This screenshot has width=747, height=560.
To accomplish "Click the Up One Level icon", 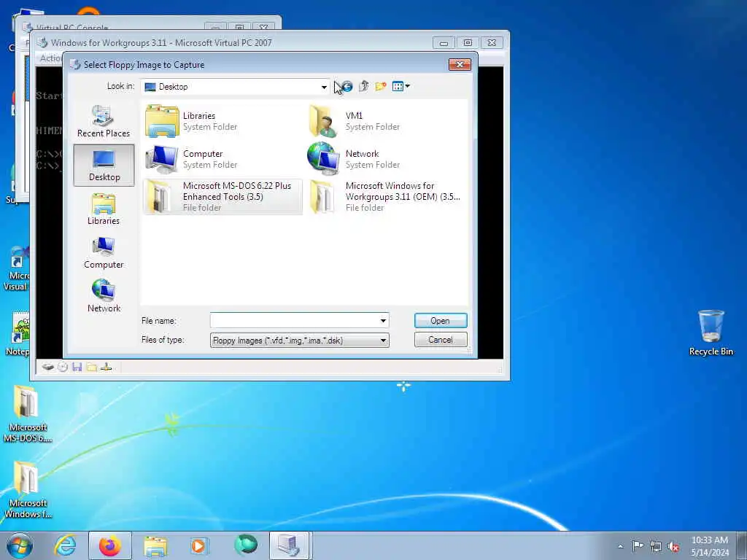I will [x=364, y=86].
